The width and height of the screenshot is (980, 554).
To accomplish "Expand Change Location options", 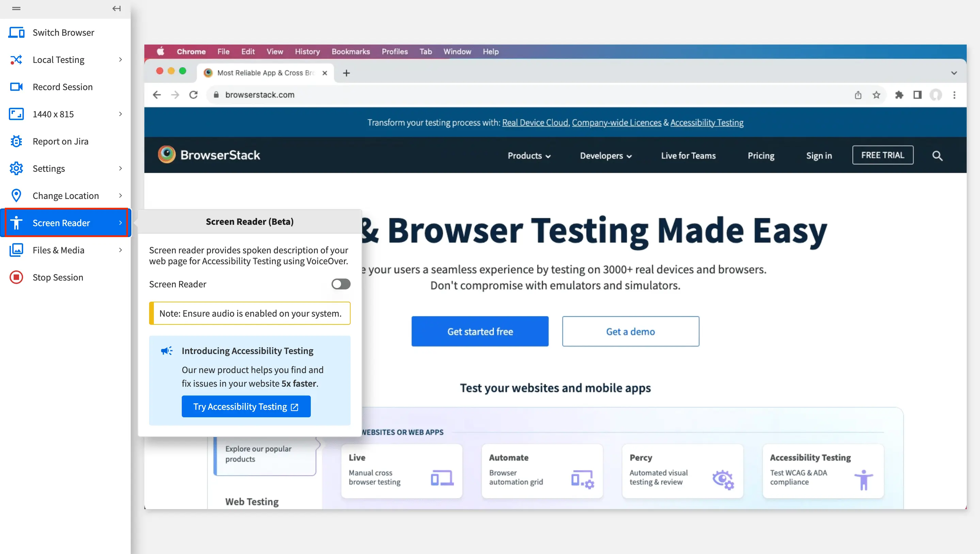I will [120, 196].
